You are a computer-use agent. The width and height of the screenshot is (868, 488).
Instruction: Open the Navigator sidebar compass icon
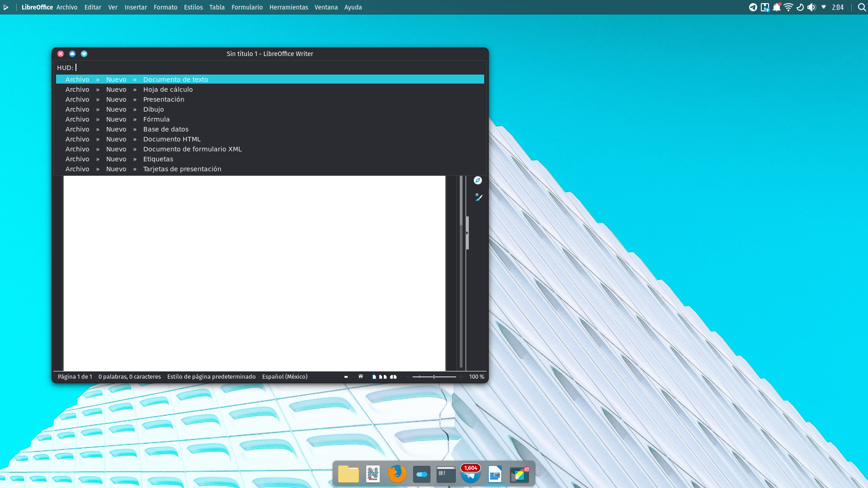(478, 180)
